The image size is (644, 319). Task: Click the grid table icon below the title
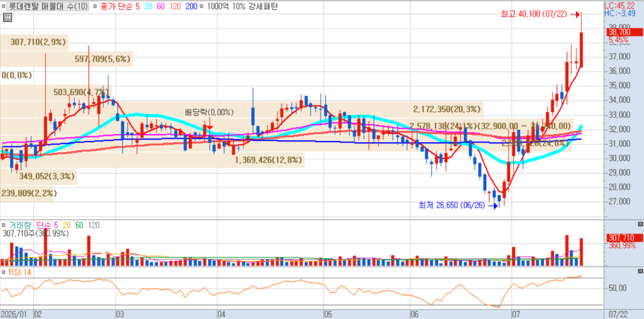[x=7, y=17]
